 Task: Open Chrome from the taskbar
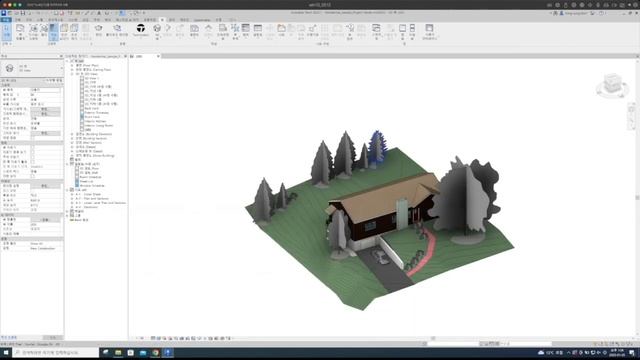(x=156, y=352)
